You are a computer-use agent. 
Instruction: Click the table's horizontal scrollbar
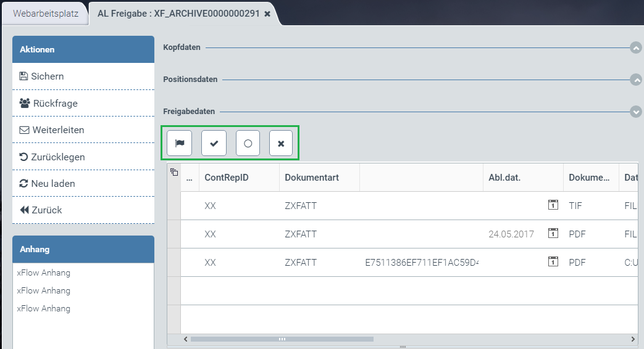[x=282, y=339]
